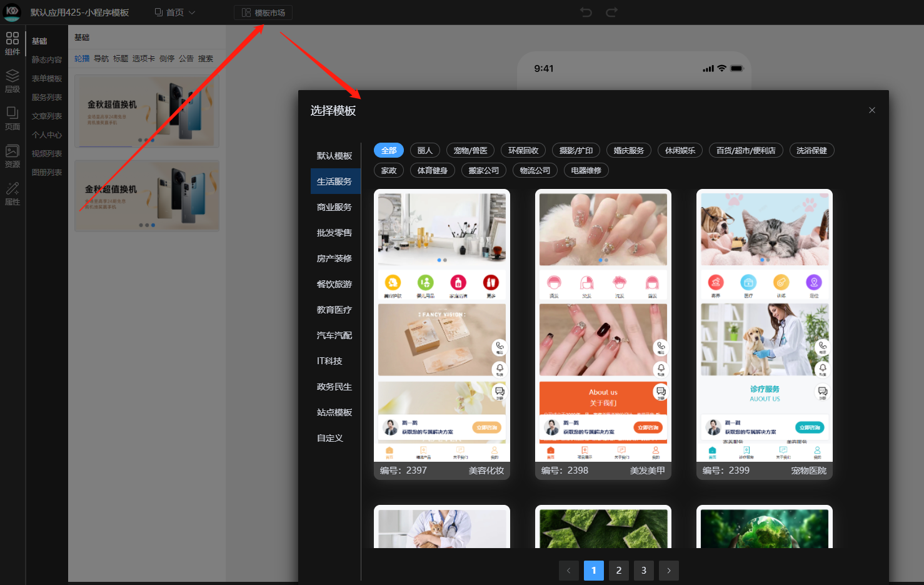Image resolution: width=924 pixels, height=585 pixels.
Task: Select 视频列表 component group
Action: [47, 154]
